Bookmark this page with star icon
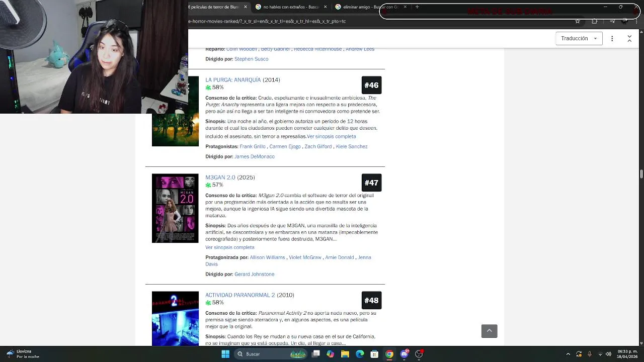Screen dimensions: 644x362 tap(578, 21)
